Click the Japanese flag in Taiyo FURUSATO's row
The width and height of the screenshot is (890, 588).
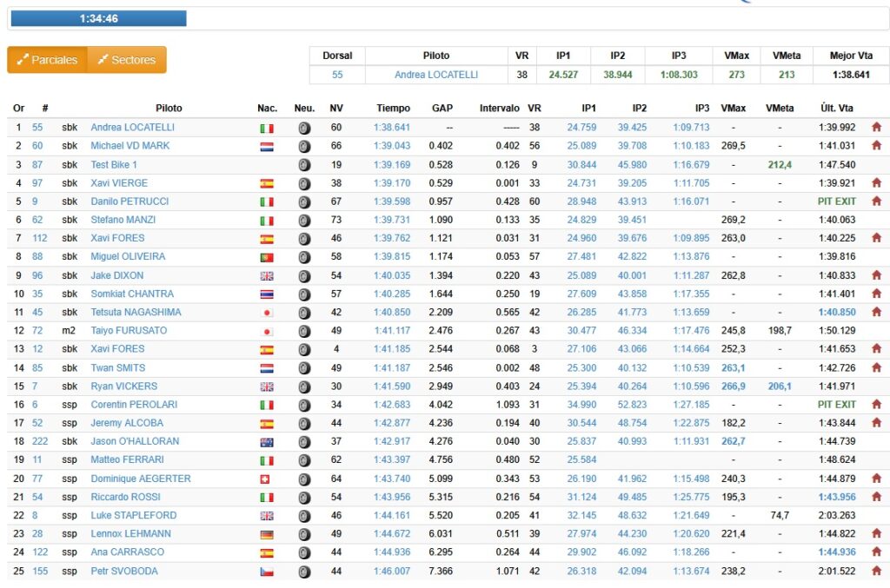coord(267,331)
